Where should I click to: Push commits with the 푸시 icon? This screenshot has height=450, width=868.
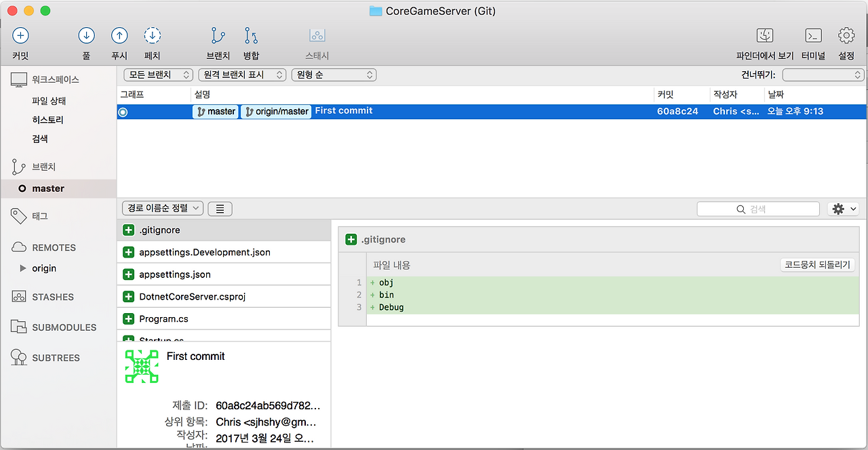pyautogui.click(x=119, y=35)
